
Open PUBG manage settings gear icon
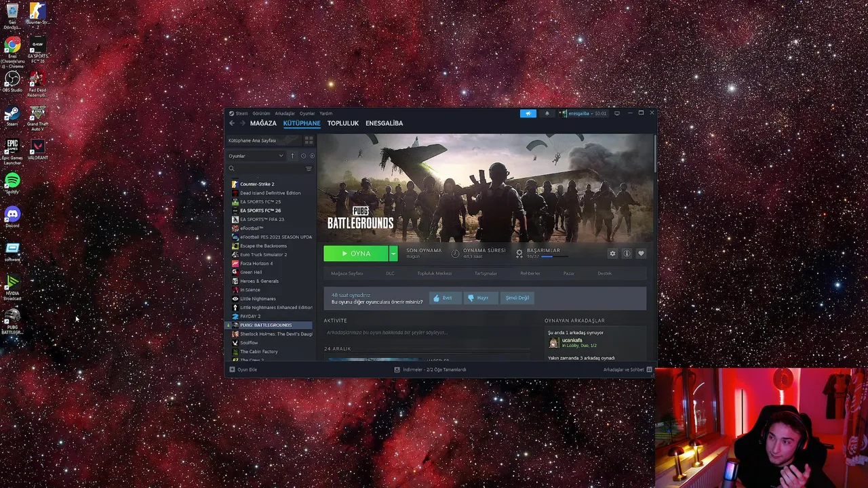pos(612,253)
